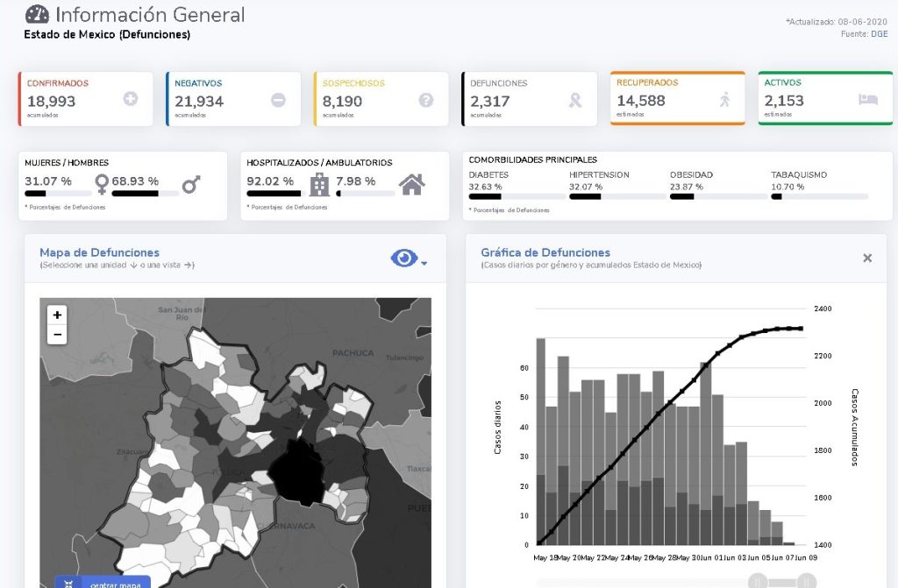Zoom out the map with minus button
The height and width of the screenshot is (588, 898).
click(57, 334)
